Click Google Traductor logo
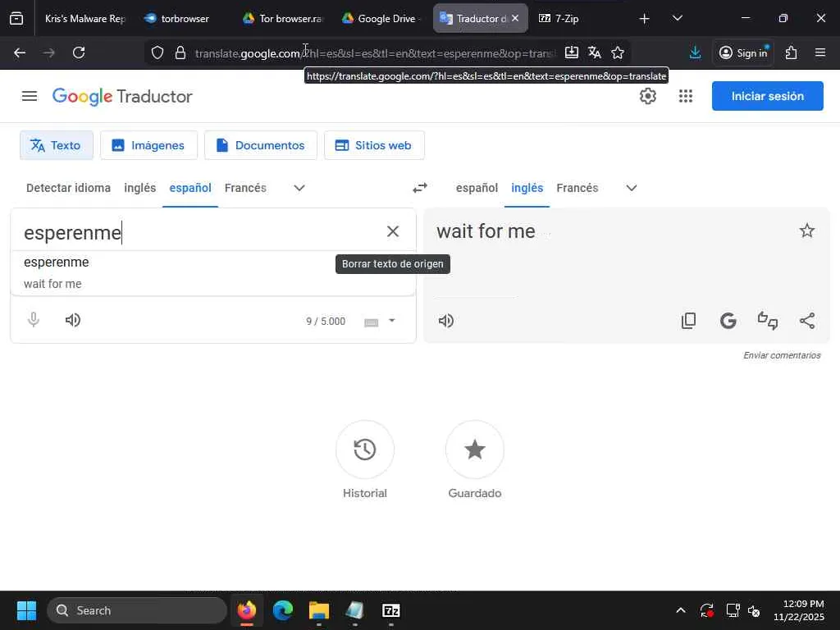 (x=122, y=97)
